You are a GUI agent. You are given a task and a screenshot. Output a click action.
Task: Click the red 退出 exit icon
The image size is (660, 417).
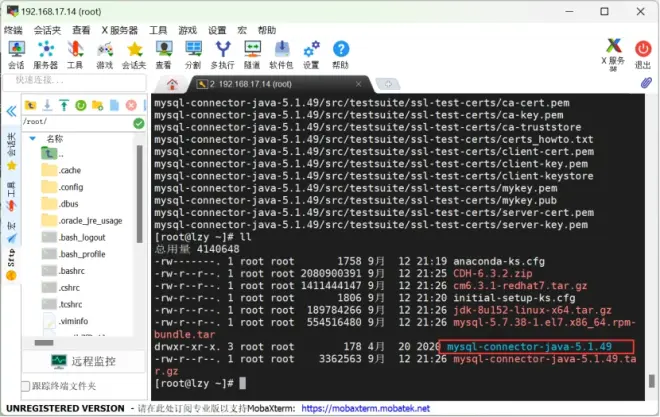[x=643, y=55]
